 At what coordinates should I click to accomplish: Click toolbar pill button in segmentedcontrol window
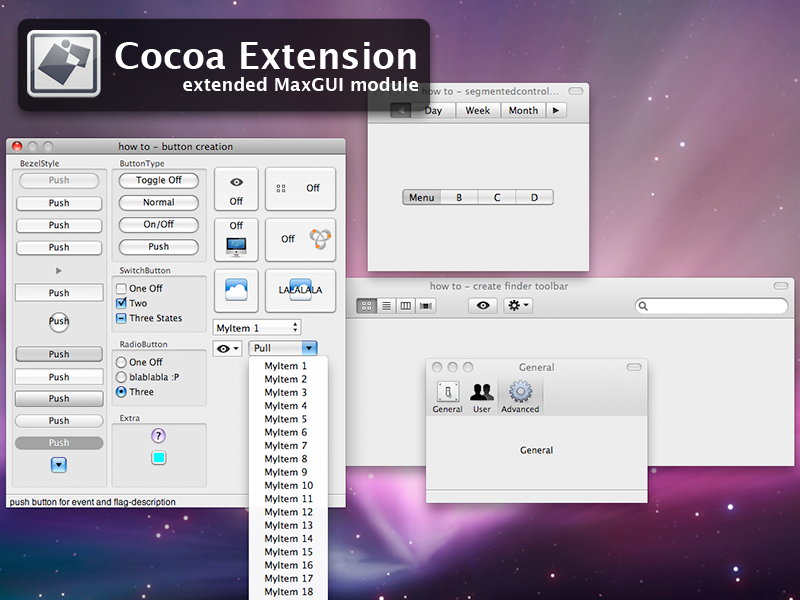tap(576, 91)
